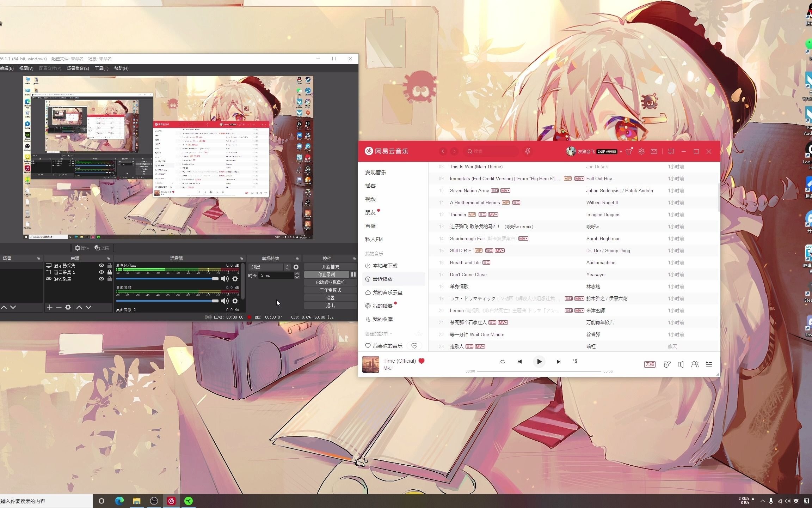Select song Seven Nation Army
The image size is (812, 508).
click(469, 190)
